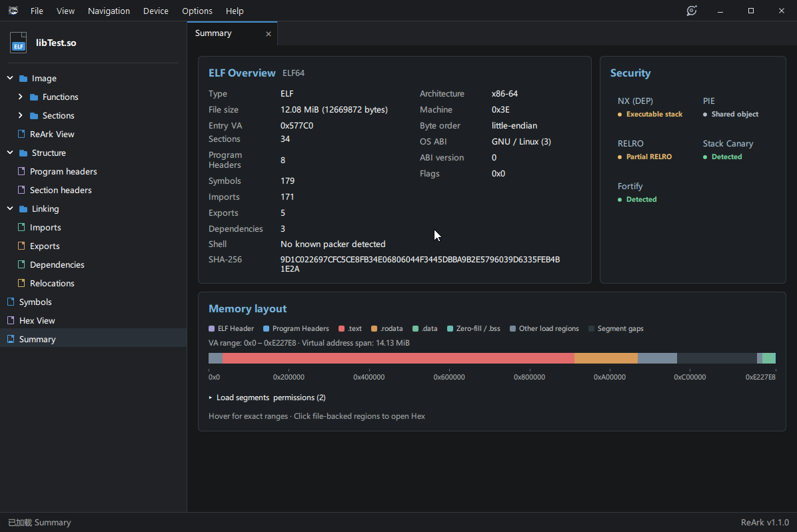The image size is (797, 532).
Task: Close the ReArk window
Action: click(x=781, y=11)
